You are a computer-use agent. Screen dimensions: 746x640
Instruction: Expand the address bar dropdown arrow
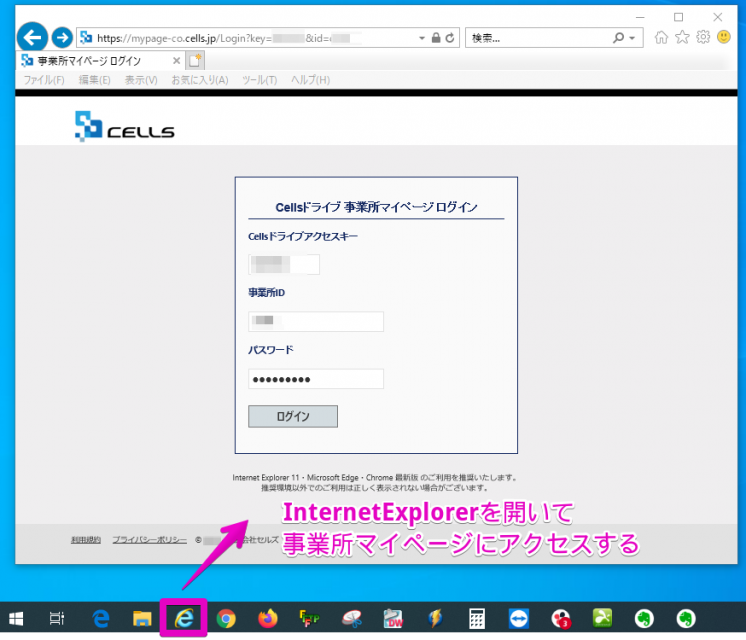tap(422, 38)
